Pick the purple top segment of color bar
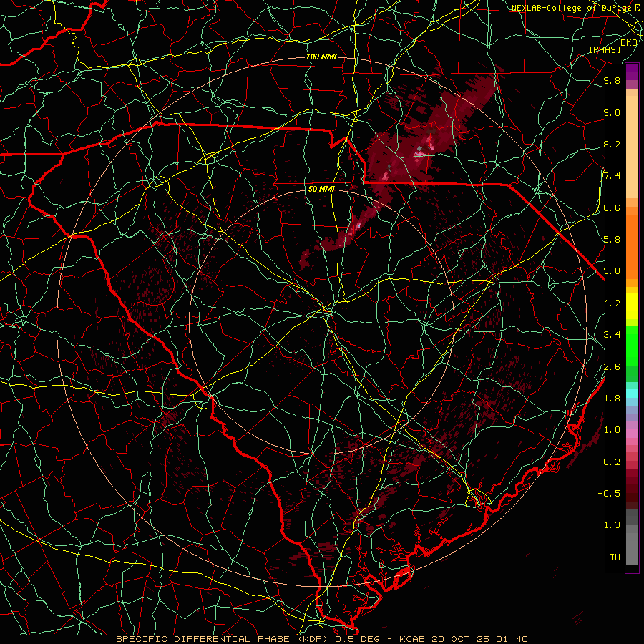The image size is (644, 644). click(x=632, y=72)
